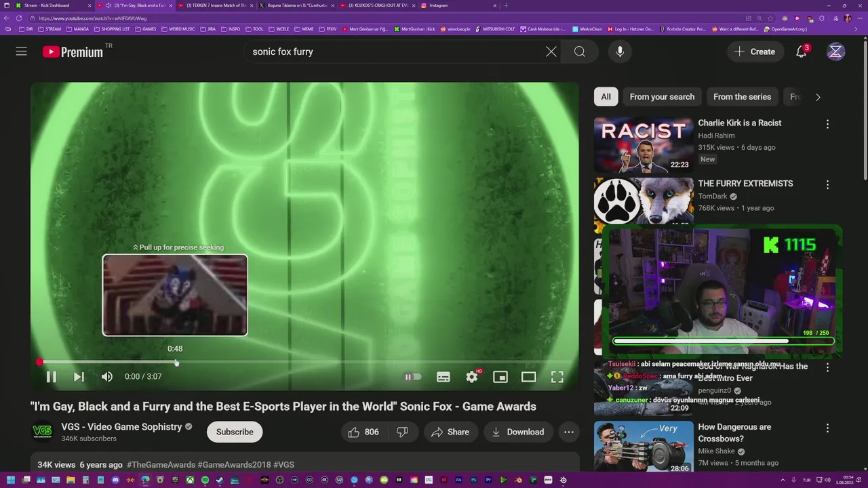
Task: Go to the YouTube Premium home logo
Action: [73, 52]
